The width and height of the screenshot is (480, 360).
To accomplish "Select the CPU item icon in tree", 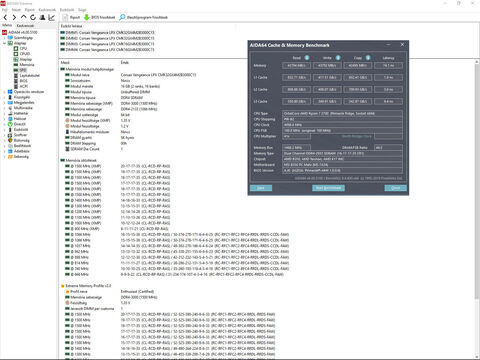I will pos(16,48).
